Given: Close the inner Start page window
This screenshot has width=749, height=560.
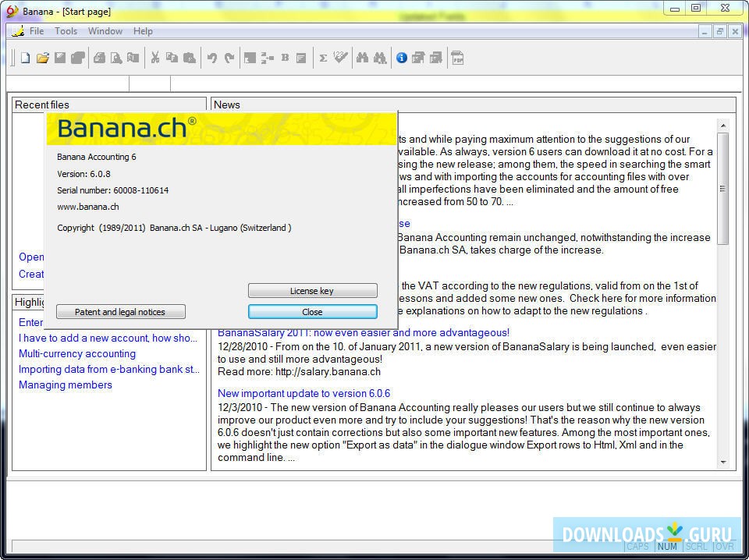Looking at the screenshot, I should click(x=735, y=32).
